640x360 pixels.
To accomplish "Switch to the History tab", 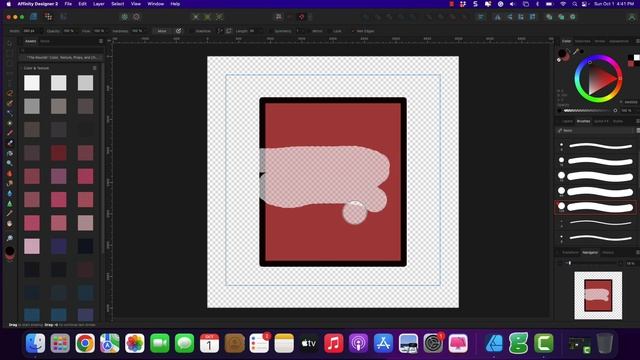I will click(608, 253).
